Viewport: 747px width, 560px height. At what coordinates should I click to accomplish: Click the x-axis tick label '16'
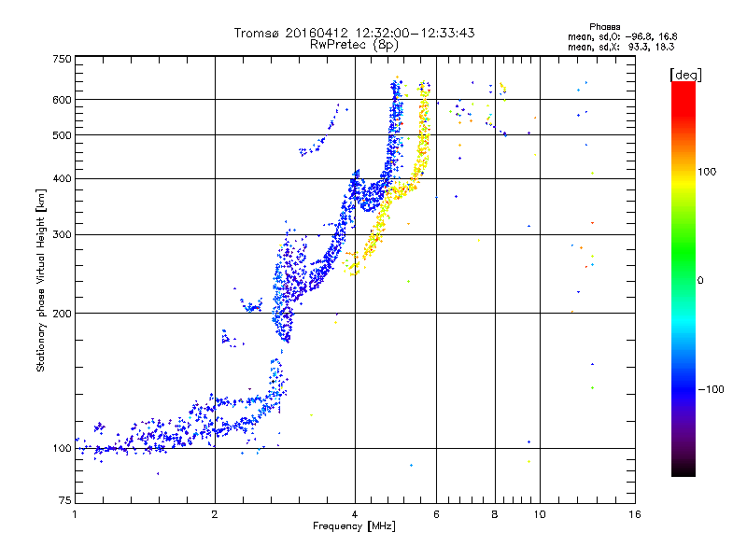click(x=635, y=514)
